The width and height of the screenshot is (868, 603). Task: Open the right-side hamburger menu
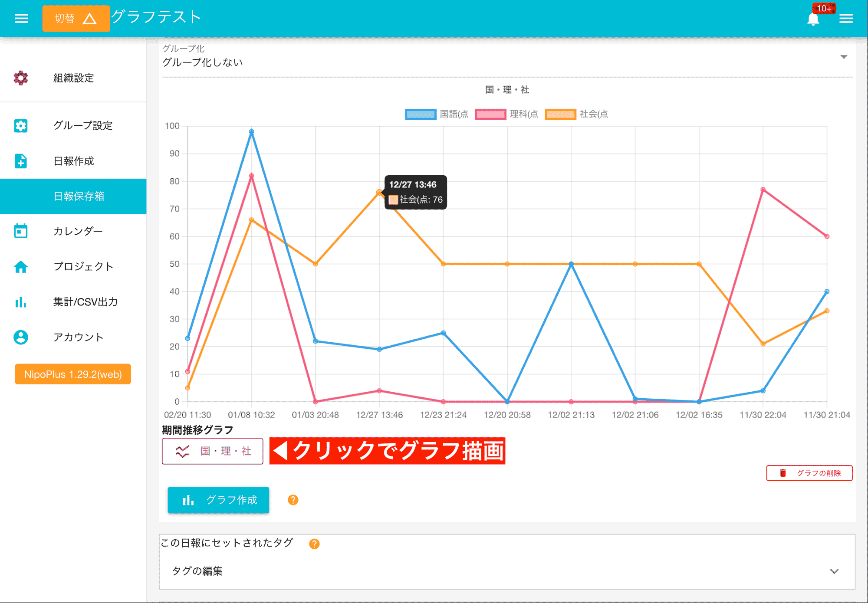846,18
